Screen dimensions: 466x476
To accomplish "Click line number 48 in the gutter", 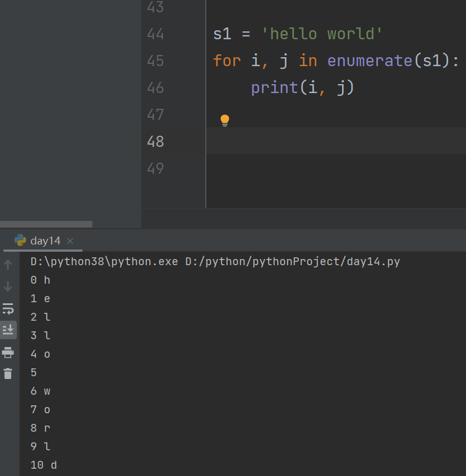I will point(155,141).
